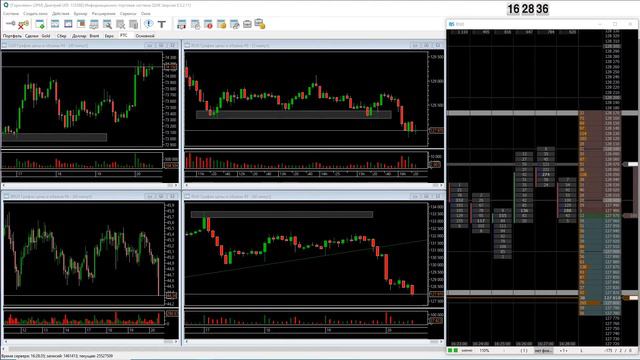
Task: Open the Расширения menu
Action: (104, 13)
